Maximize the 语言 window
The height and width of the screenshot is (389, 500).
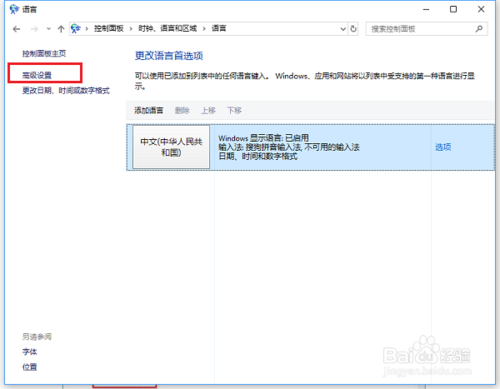[453, 9]
